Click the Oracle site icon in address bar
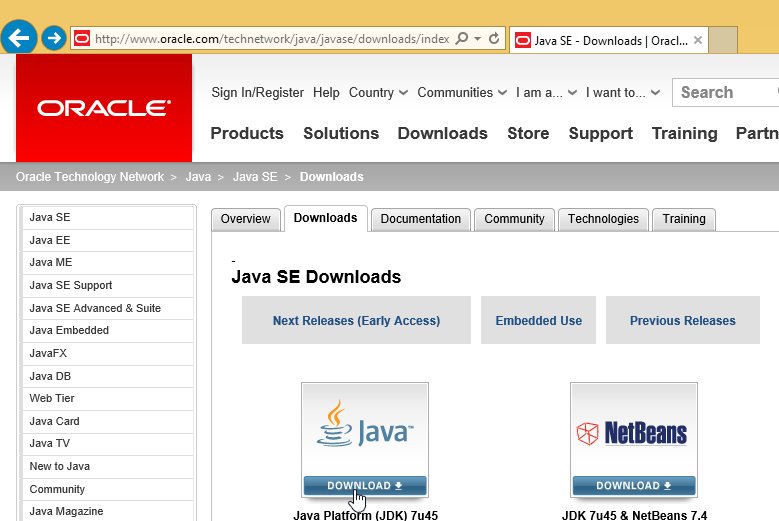The image size is (779, 521). coord(82,38)
